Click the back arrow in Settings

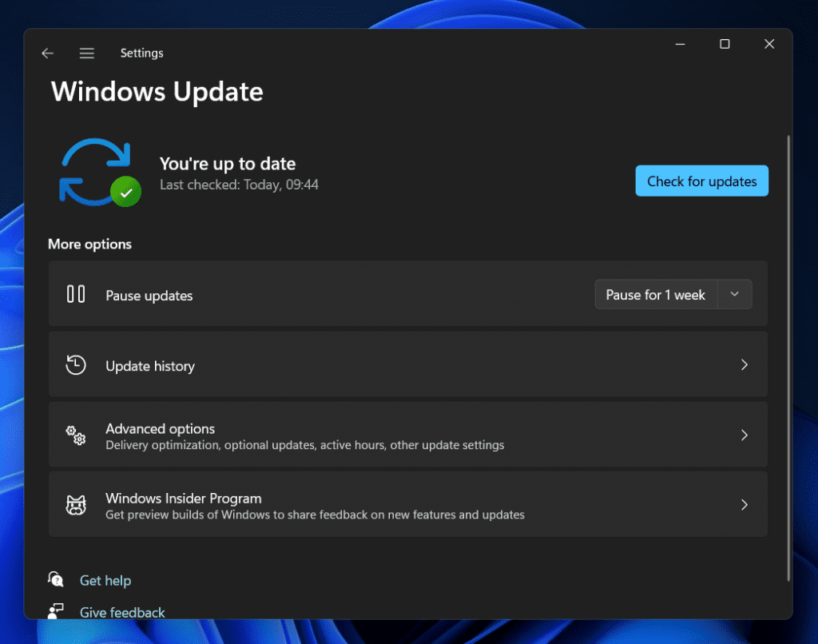pos(47,53)
